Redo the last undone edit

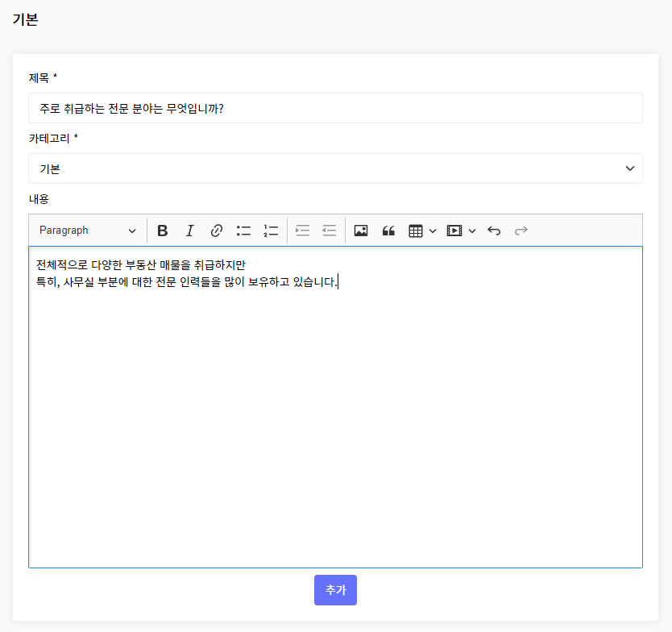click(x=521, y=231)
